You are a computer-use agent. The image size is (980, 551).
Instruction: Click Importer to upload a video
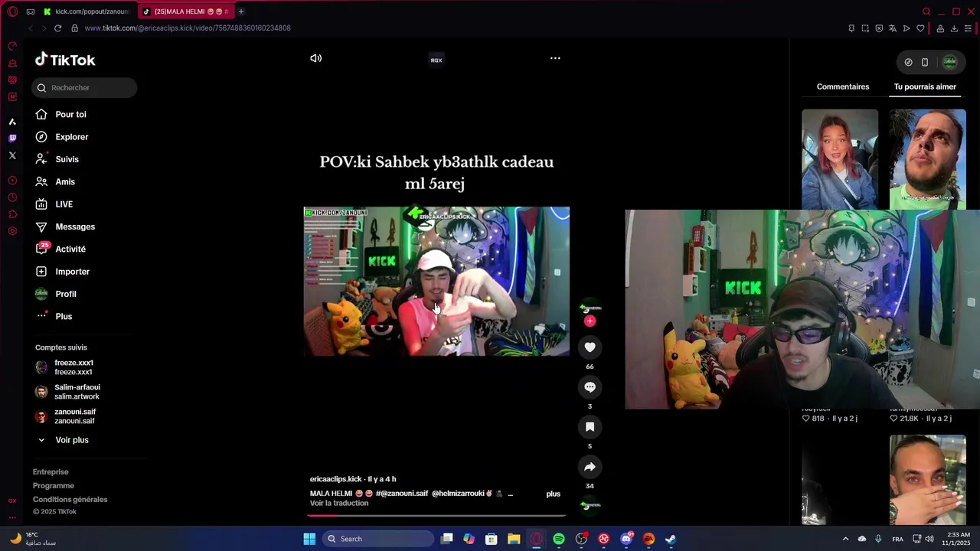point(62,272)
